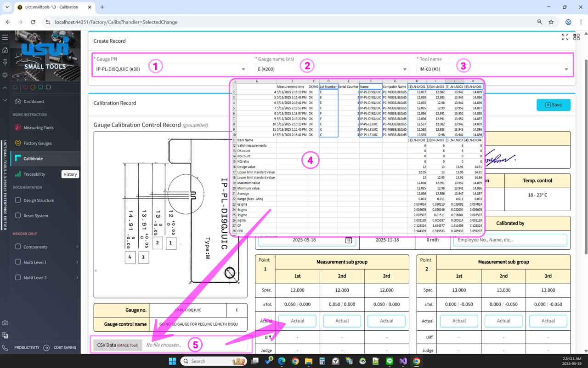Open the browser three-dot menu
588x368 pixels.
click(580, 22)
